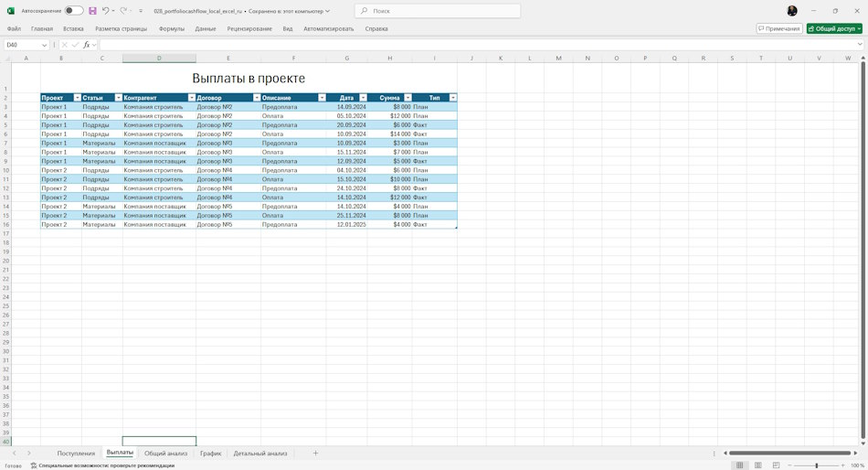Open the Файл menu
This screenshot has width=868, height=470.
(14, 29)
